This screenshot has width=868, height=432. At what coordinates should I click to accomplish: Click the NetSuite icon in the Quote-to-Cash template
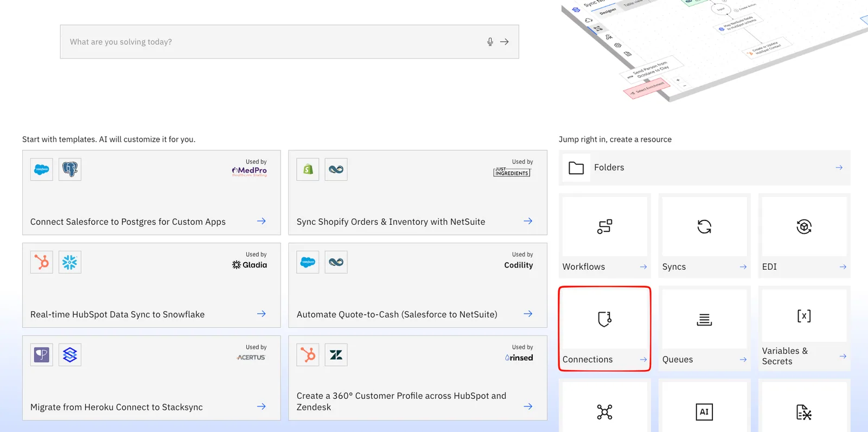(336, 262)
